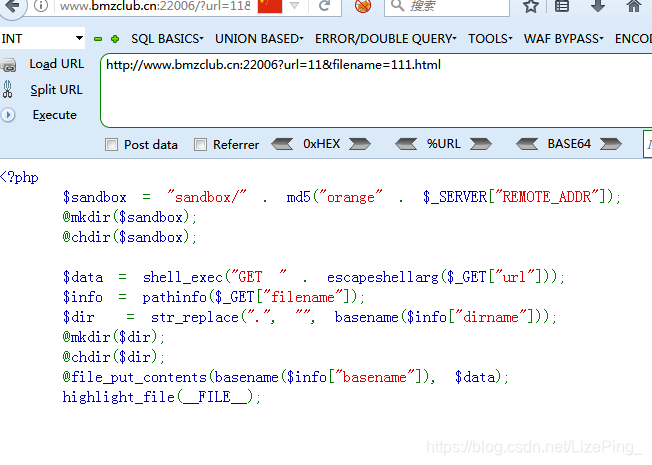Click inside the HackBar URL text area
This screenshot has width=652, height=465.
[x=376, y=90]
